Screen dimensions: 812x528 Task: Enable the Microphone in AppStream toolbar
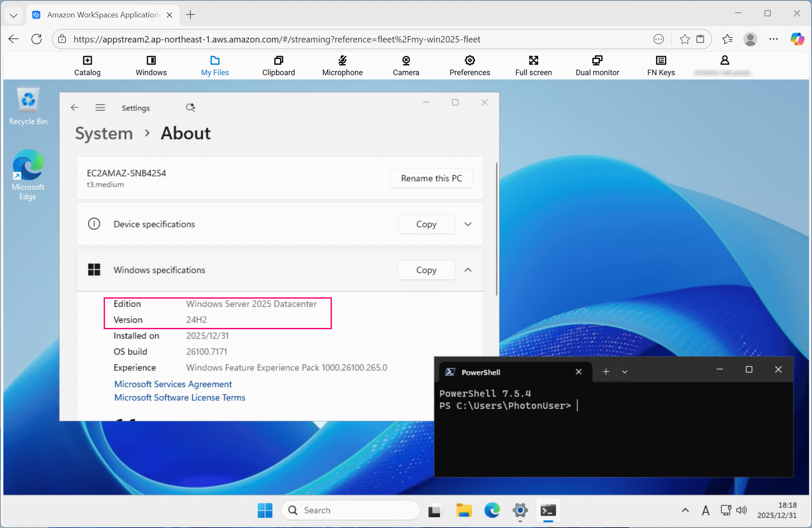pyautogui.click(x=342, y=65)
